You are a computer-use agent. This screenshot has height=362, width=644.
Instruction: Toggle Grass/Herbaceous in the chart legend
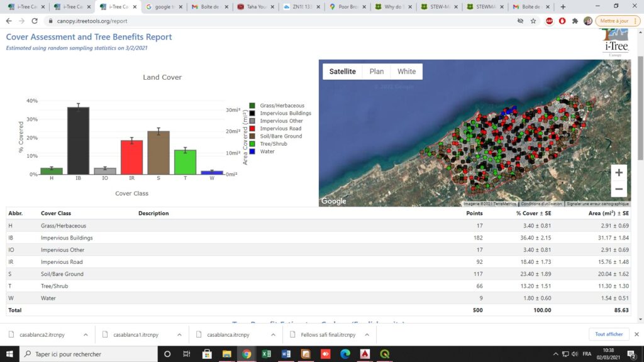tap(277, 106)
